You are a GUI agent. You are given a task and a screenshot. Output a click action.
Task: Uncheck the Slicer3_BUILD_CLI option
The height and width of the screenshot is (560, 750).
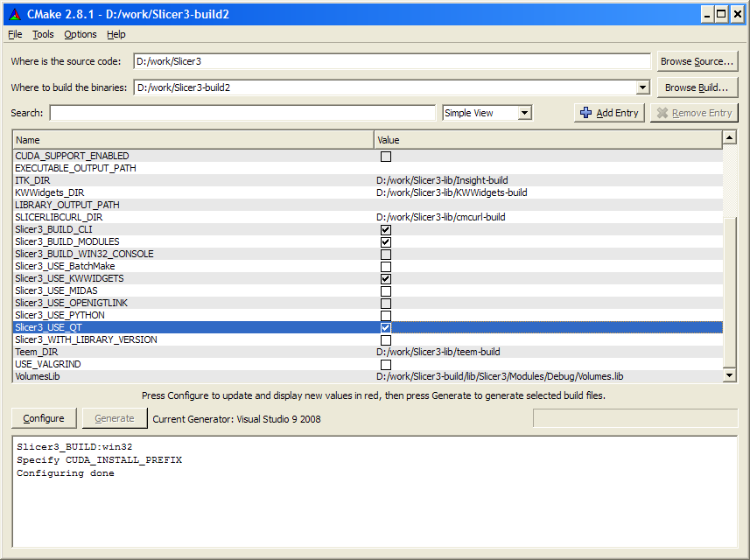pyautogui.click(x=386, y=229)
